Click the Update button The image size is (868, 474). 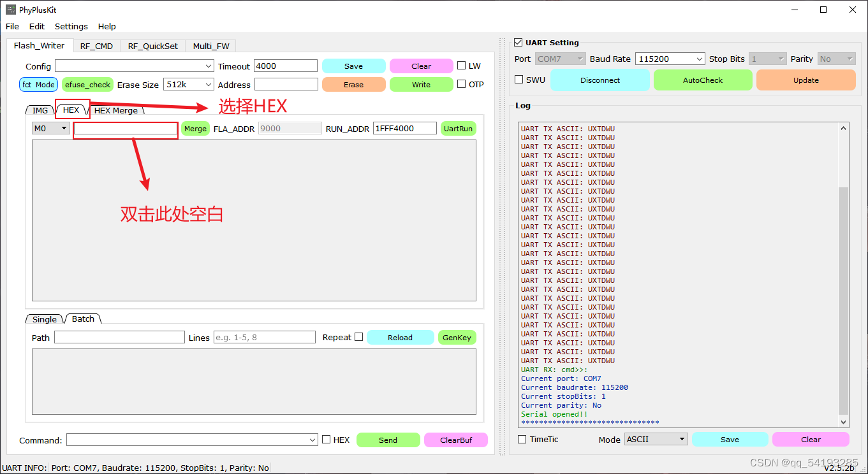click(x=806, y=80)
